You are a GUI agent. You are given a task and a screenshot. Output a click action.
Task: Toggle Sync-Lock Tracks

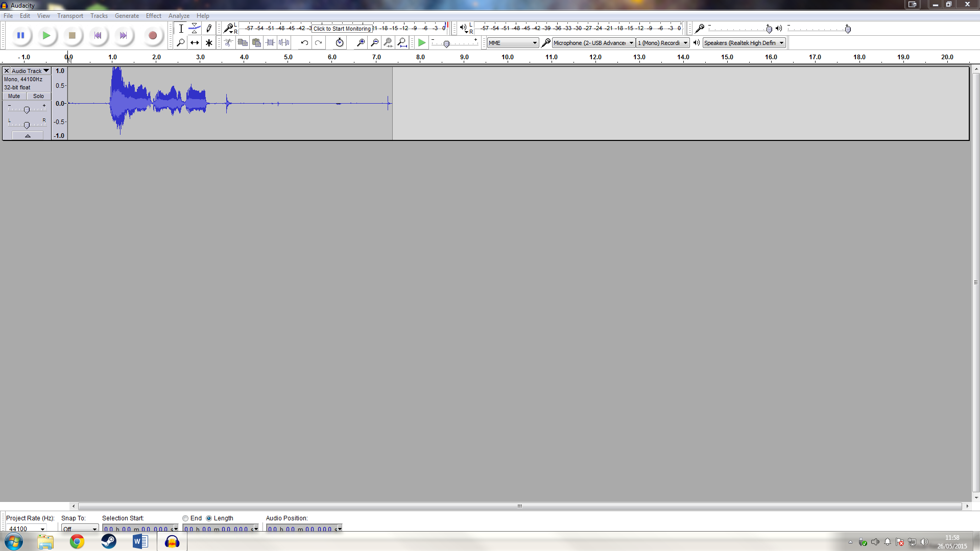click(340, 43)
